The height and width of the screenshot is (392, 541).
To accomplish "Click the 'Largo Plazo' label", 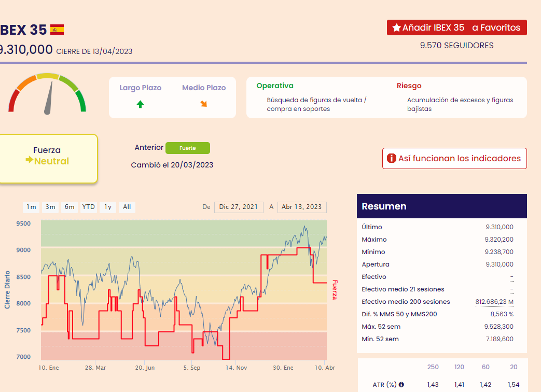I will [141, 88].
